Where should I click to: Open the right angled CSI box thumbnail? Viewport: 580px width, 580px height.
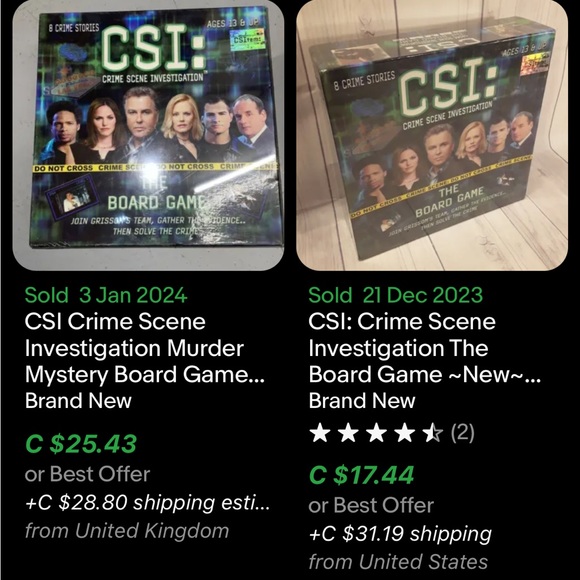click(x=432, y=135)
